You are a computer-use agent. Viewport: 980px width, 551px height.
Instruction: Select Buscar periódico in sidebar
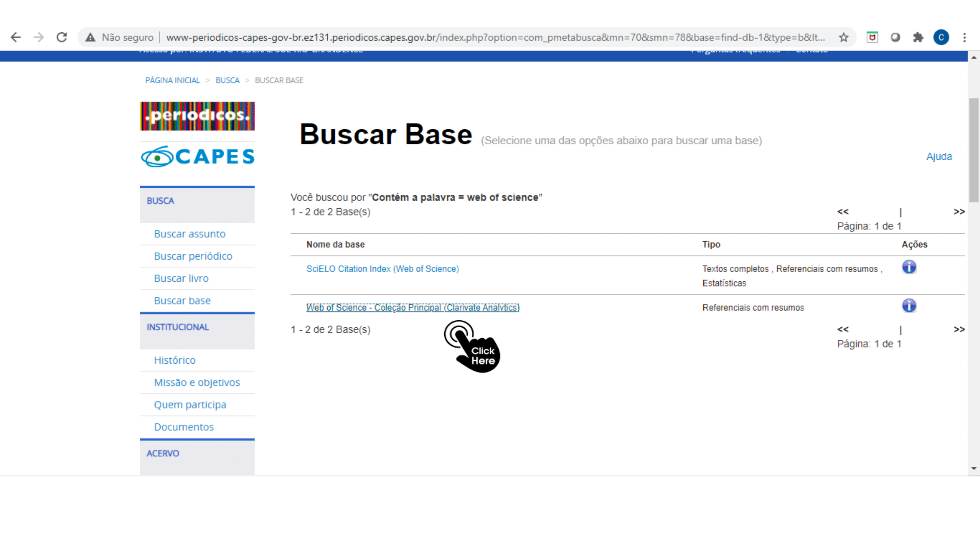pyautogui.click(x=193, y=256)
